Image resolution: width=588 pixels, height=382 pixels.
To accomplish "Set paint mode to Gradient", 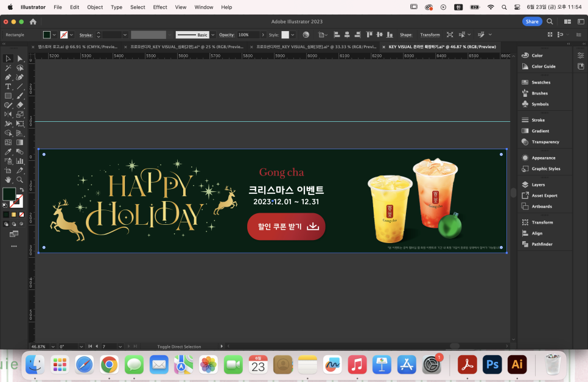I will [x=14, y=214].
